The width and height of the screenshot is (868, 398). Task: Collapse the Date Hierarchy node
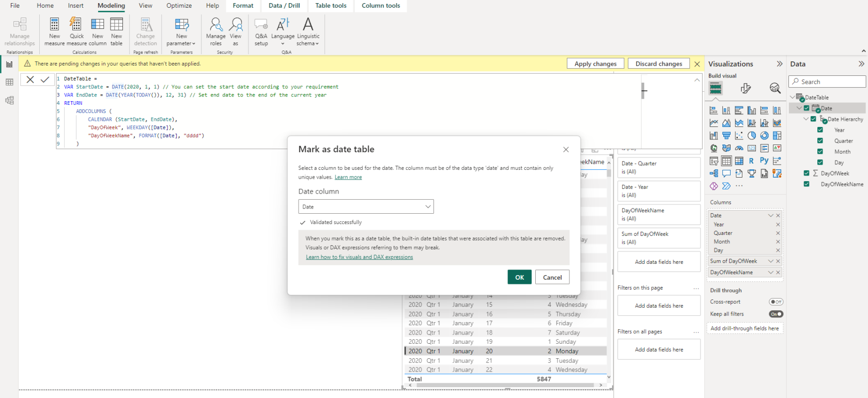pyautogui.click(x=806, y=119)
